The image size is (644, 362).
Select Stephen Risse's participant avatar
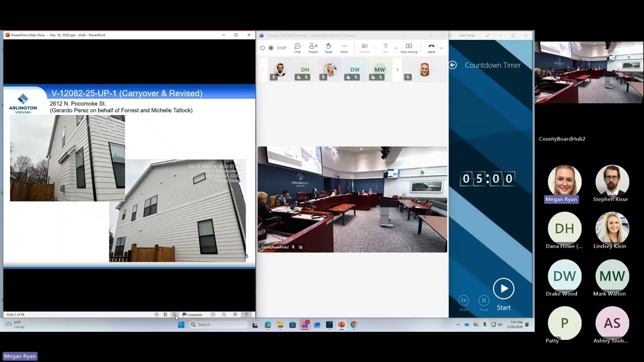click(x=612, y=181)
